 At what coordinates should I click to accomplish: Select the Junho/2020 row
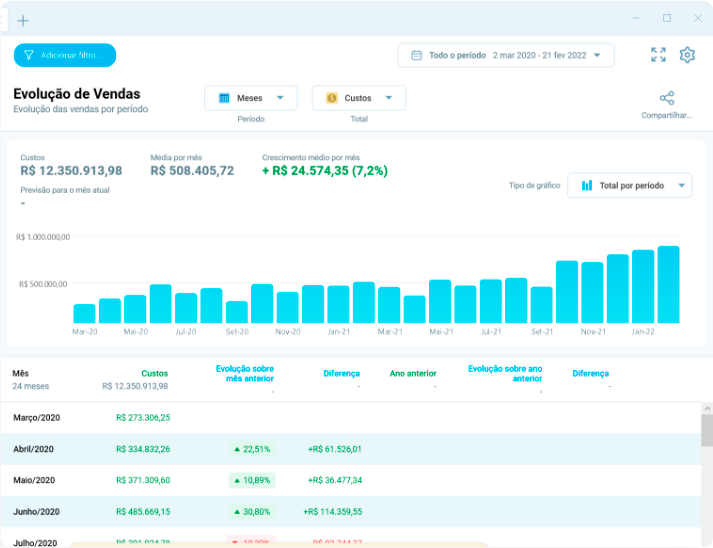351,512
